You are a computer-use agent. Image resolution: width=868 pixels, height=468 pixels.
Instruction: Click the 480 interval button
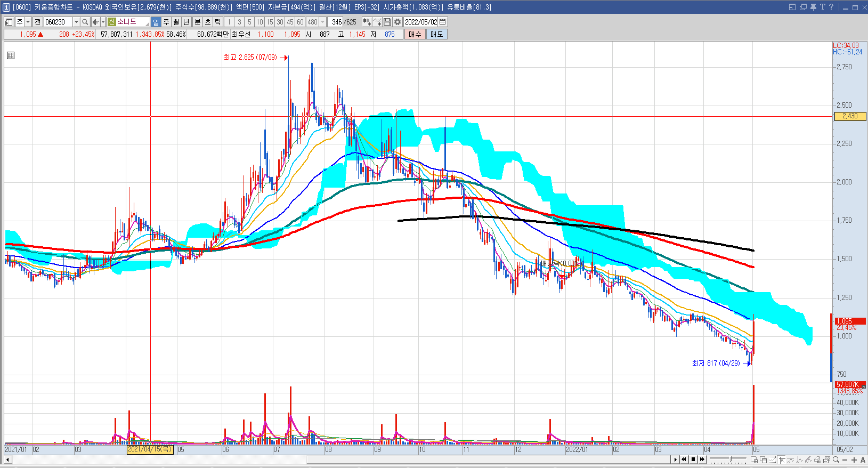(x=312, y=22)
